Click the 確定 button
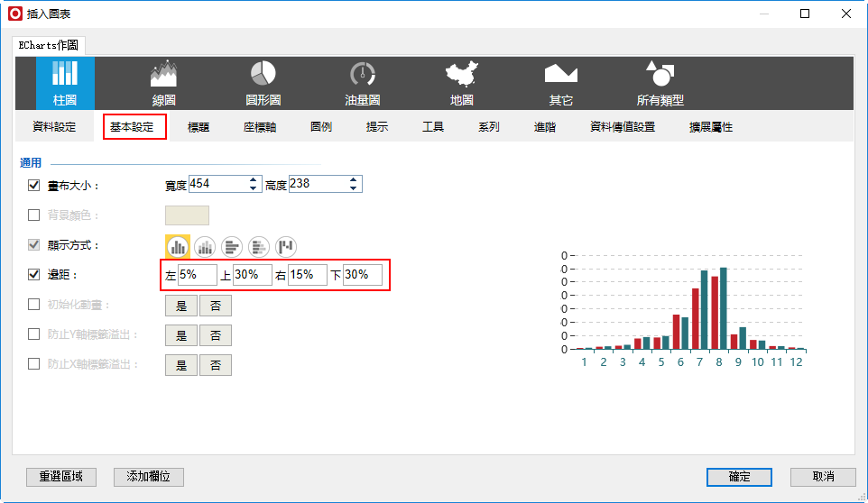The height and width of the screenshot is (503, 868). click(x=739, y=476)
